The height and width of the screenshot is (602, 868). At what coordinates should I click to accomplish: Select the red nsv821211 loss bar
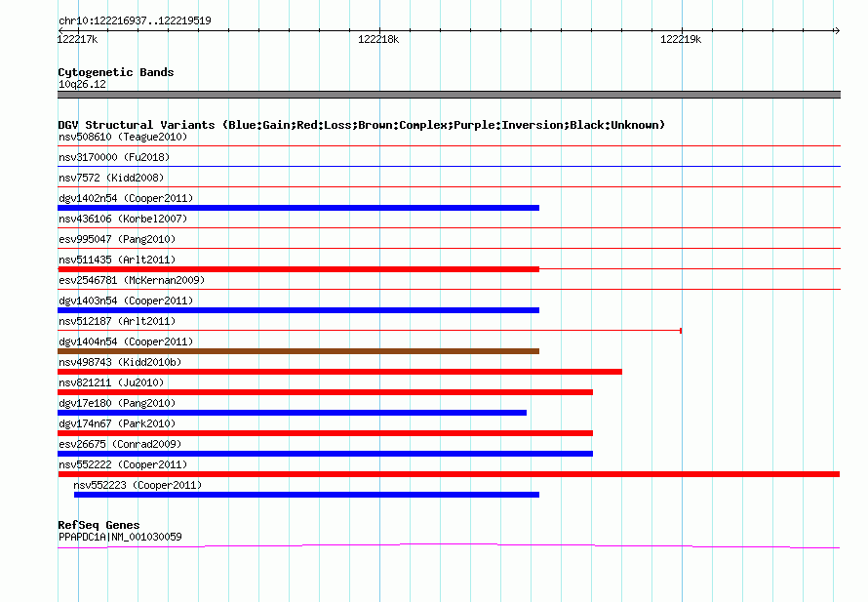click(x=326, y=392)
